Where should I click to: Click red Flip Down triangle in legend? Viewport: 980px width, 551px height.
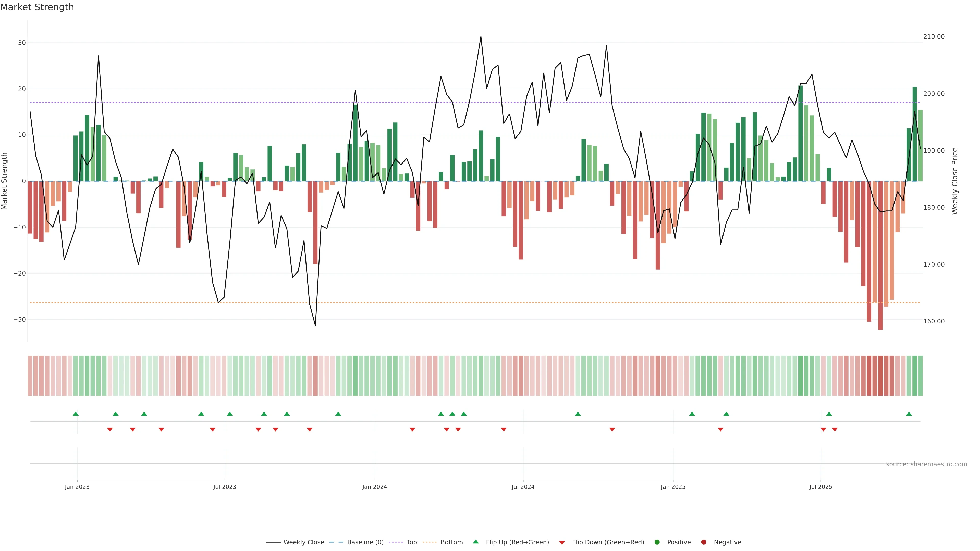pos(562,543)
